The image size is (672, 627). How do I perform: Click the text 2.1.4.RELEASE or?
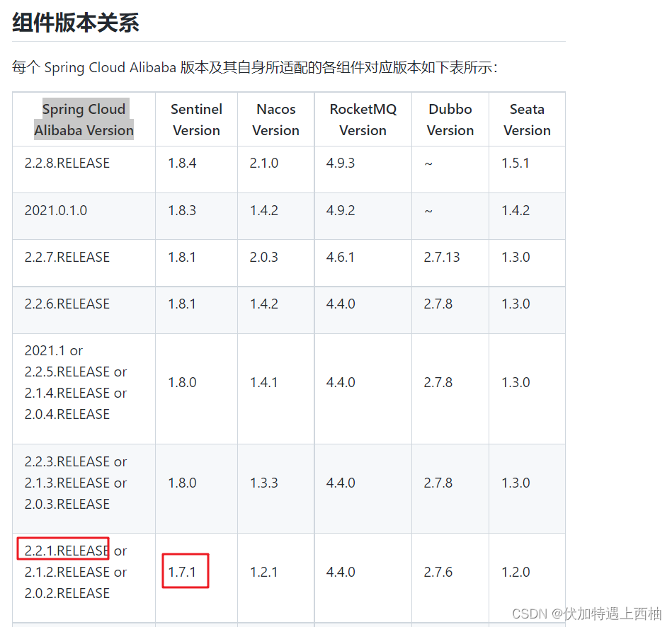coord(76,393)
